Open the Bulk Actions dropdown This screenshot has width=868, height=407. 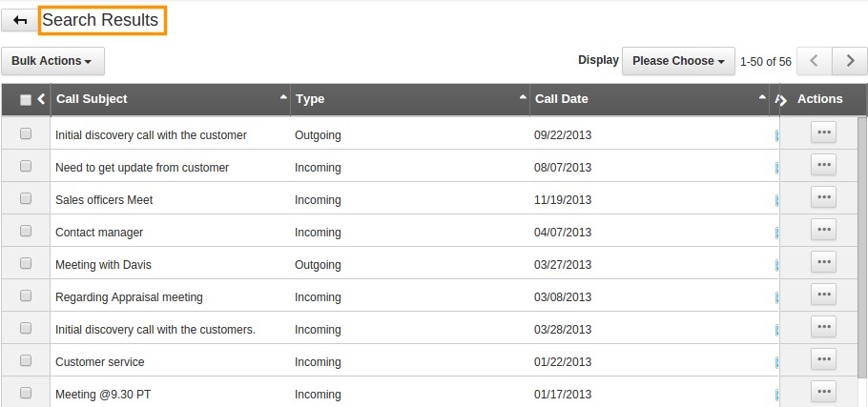[x=52, y=61]
